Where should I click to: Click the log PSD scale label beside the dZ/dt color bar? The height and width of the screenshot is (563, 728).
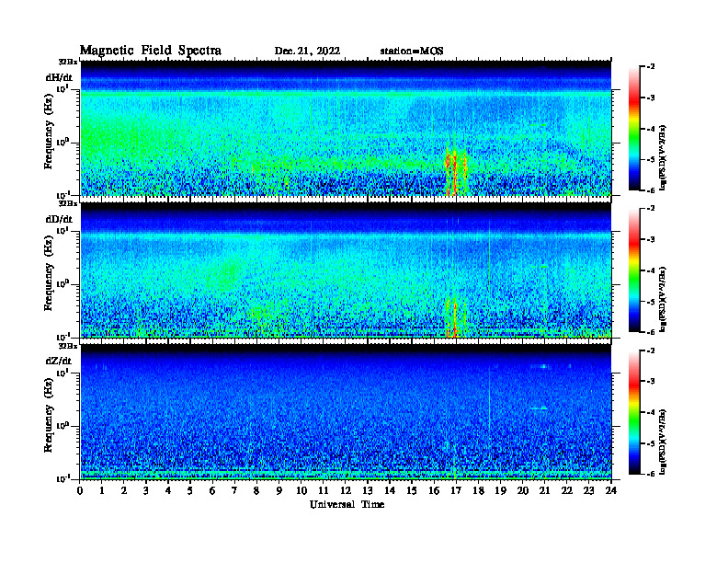pyautogui.click(x=663, y=442)
